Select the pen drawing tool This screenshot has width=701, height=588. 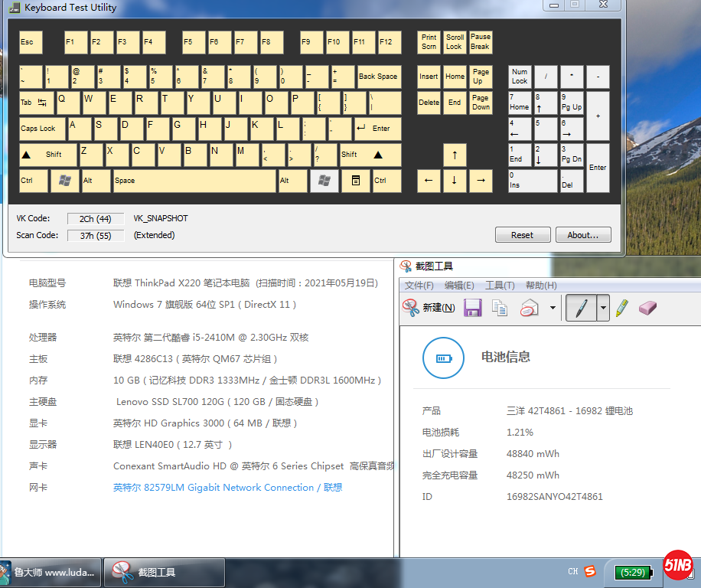coord(581,308)
